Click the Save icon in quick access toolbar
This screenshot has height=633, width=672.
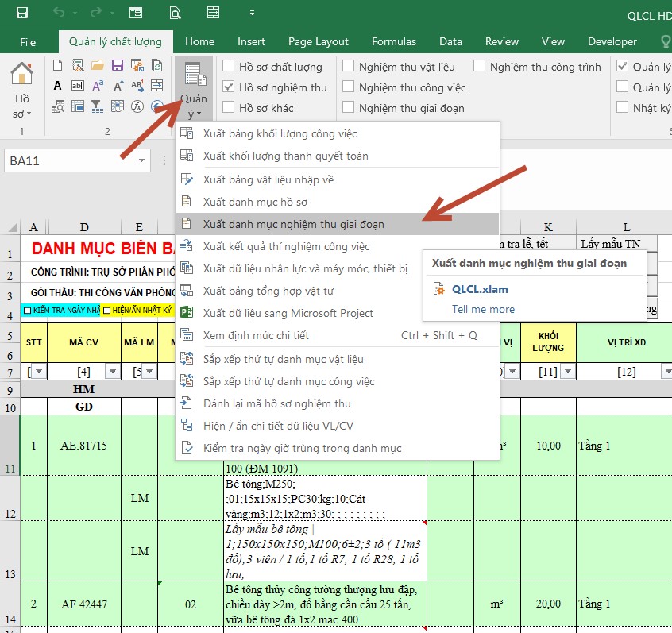point(21,14)
